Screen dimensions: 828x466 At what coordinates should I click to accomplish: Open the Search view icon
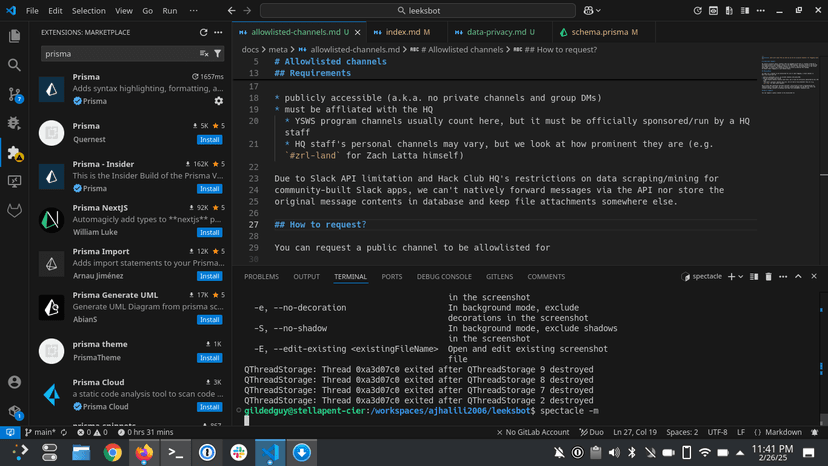[14, 65]
